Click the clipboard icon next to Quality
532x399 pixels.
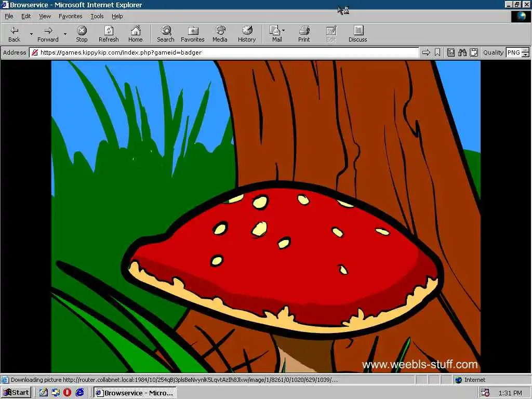(474, 52)
